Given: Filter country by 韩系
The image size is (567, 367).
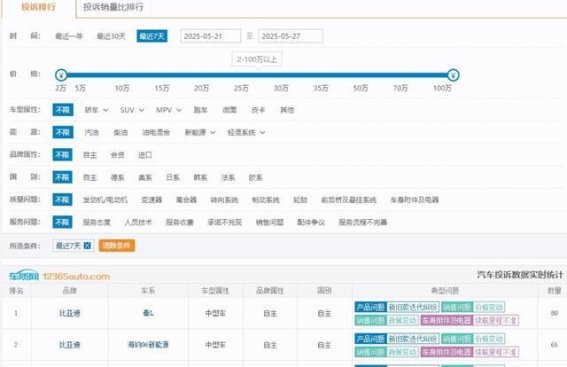Looking at the screenshot, I should pos(200,177).
